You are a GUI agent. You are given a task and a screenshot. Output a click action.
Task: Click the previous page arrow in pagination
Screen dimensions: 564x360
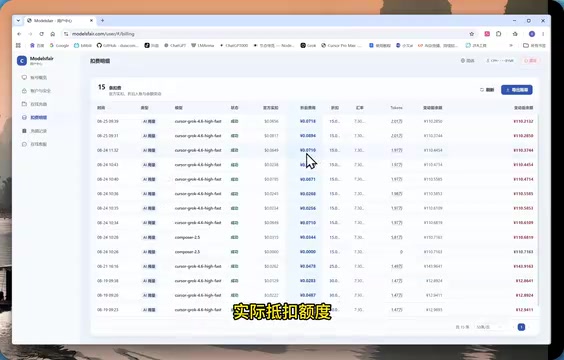[513, 327]
